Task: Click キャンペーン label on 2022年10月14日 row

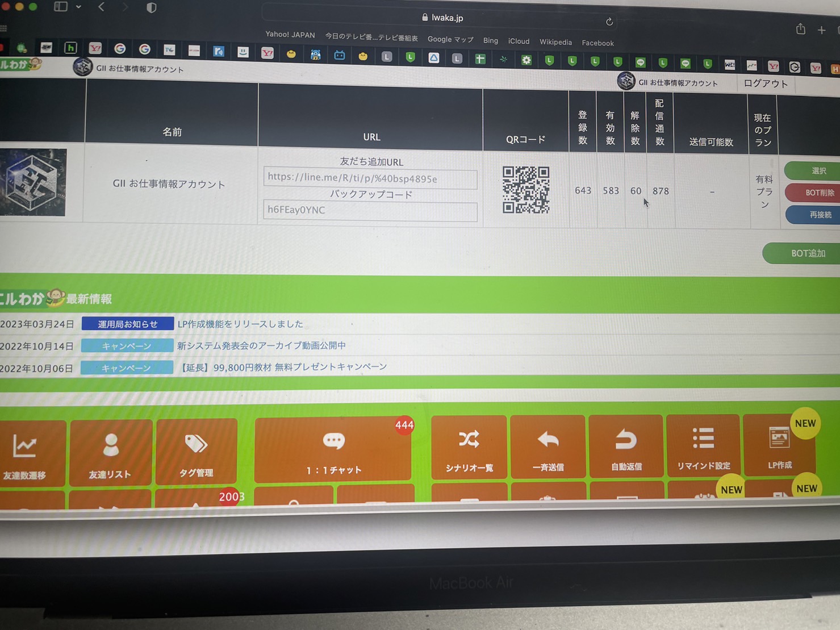Action: (127, 346)
